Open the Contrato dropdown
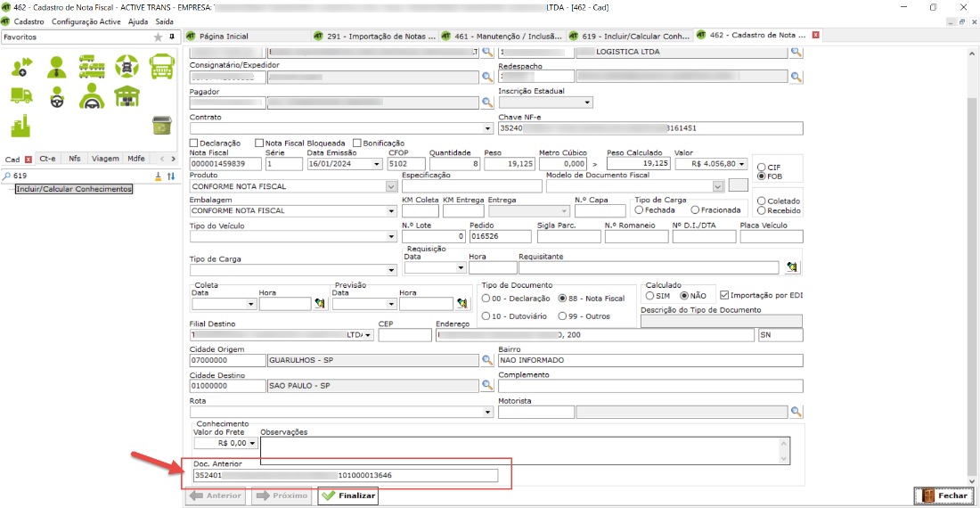 pos(488,128)
